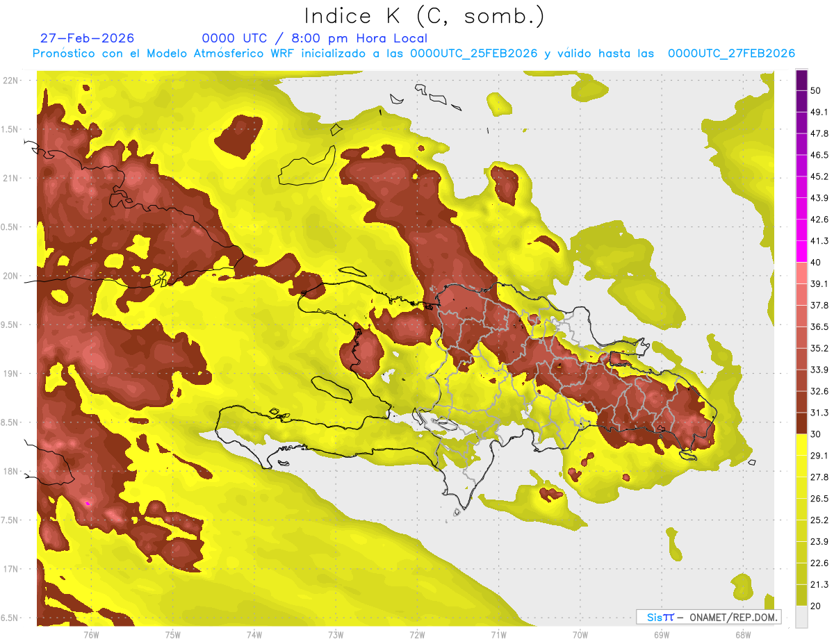Select olive band between 20 and 21.3

point(801,595)
